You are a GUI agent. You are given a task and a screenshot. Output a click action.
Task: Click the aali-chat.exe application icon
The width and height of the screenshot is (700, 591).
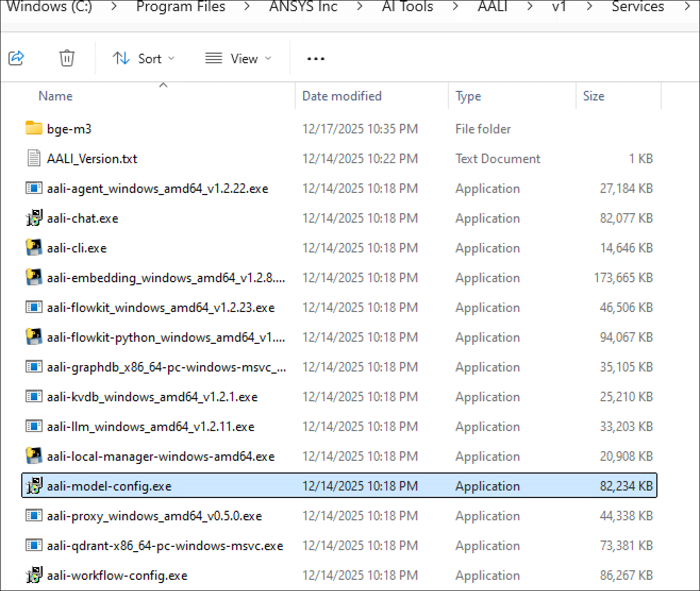[x=34, y=218]
